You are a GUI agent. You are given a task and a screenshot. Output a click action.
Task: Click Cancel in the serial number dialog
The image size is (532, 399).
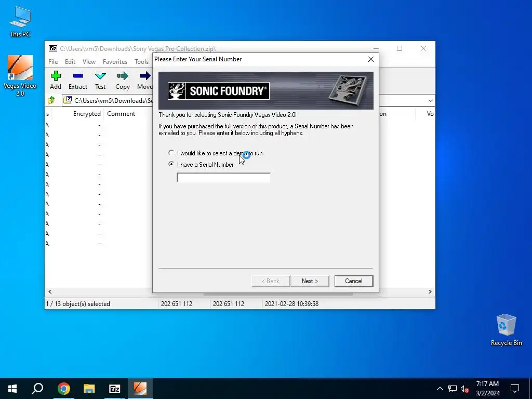353,281
